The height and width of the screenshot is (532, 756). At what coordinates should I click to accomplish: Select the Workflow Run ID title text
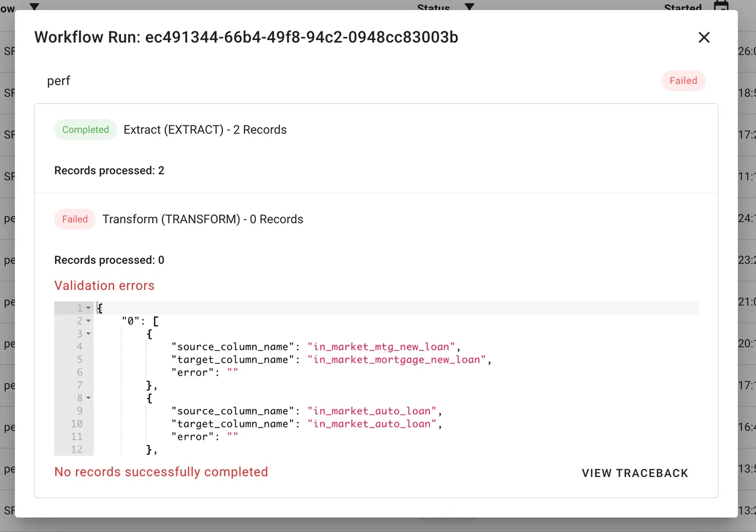246,37
